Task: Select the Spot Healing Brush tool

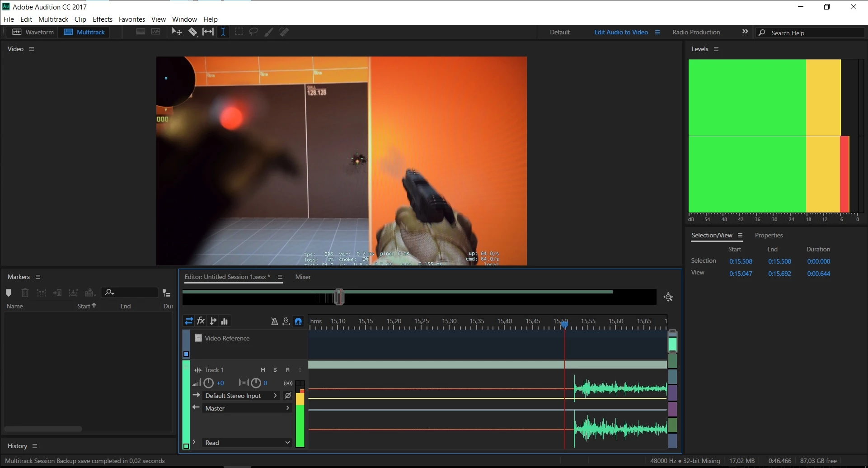Action: coord(284,32)
